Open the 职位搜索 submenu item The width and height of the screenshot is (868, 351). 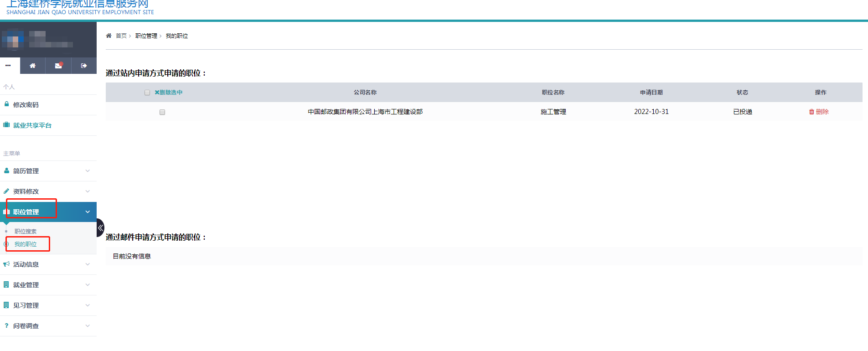coord(26,232)
